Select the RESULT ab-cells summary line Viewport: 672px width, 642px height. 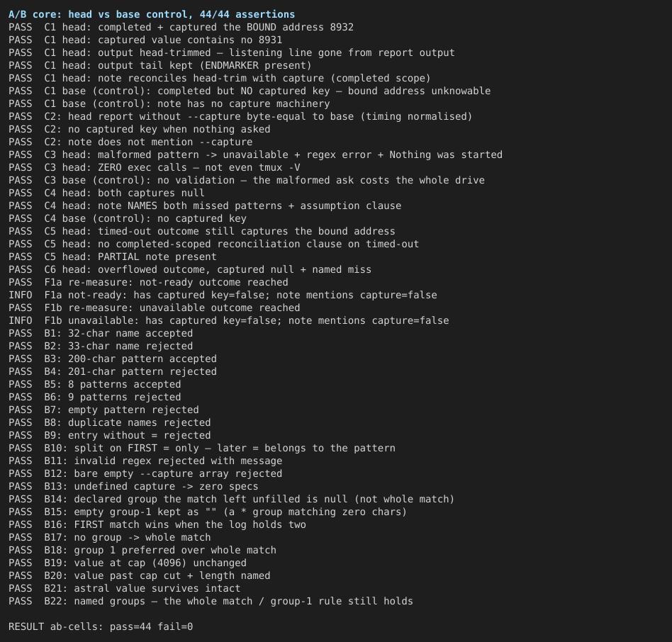coord(101,626)
